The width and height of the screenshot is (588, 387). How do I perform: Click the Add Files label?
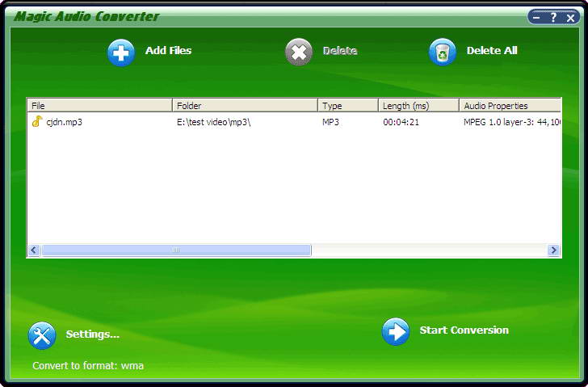(x=168, y=51)
